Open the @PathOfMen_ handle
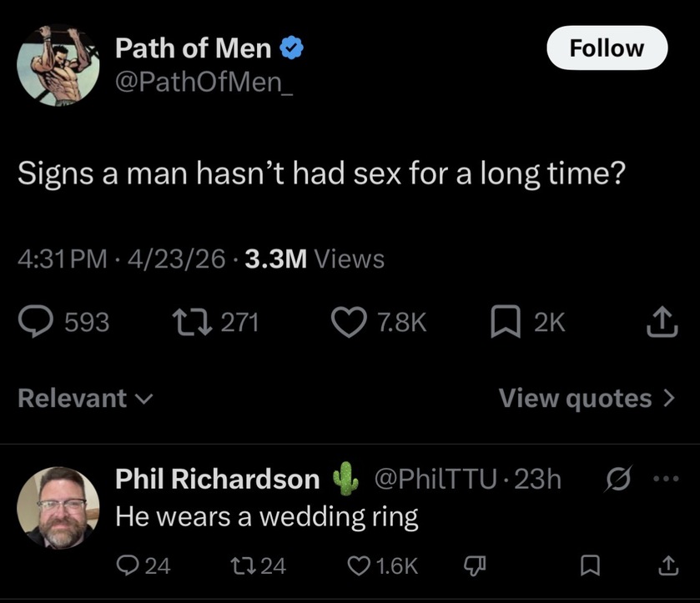The width and height of the screenshot is (700, 603). pos(204,84)
